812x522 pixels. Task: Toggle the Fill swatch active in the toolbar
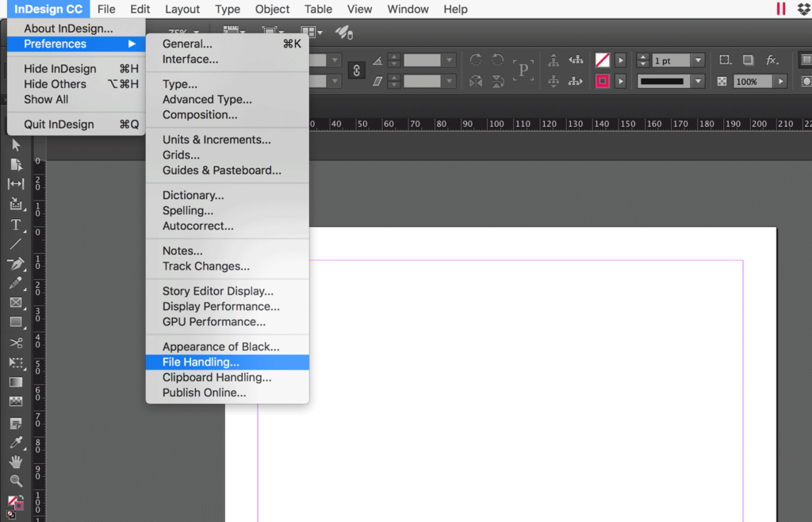point(12,500)
